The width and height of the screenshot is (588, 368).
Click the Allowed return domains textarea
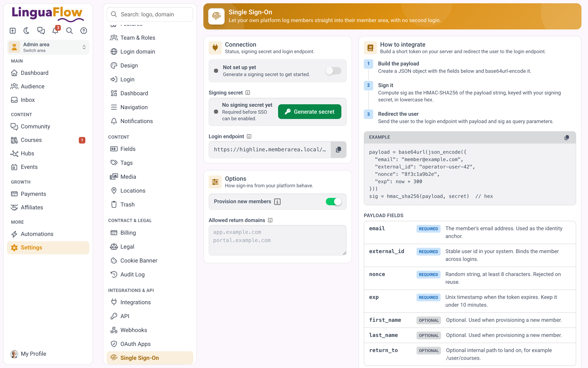[277, 240]
